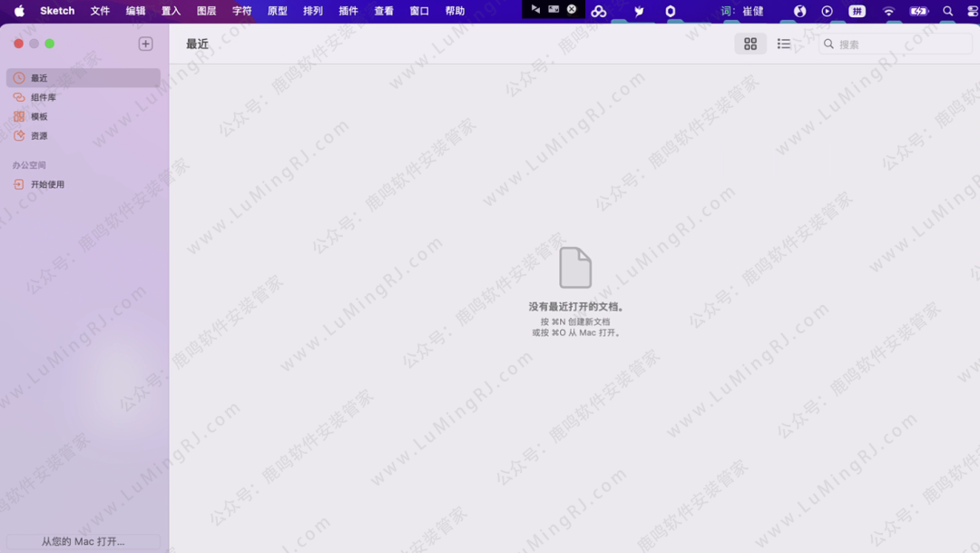The image size is (980, 553).
Task: Switch to grid view
Action: [x=750, y=44]
